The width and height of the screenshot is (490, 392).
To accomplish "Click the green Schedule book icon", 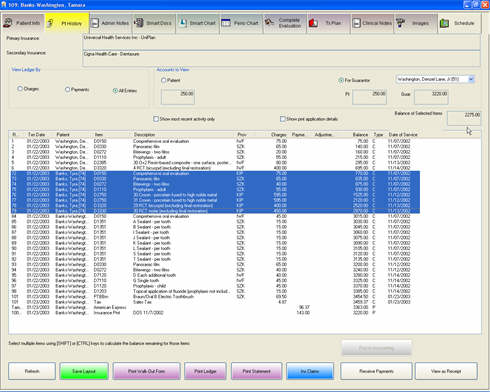I will [x=444, y=23].
